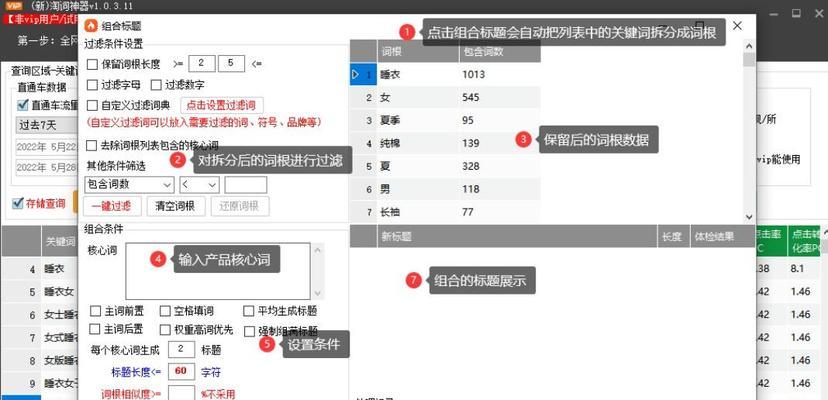Screen dimensions: 828x400
Task: Click count cell 545
Action: 500,97
